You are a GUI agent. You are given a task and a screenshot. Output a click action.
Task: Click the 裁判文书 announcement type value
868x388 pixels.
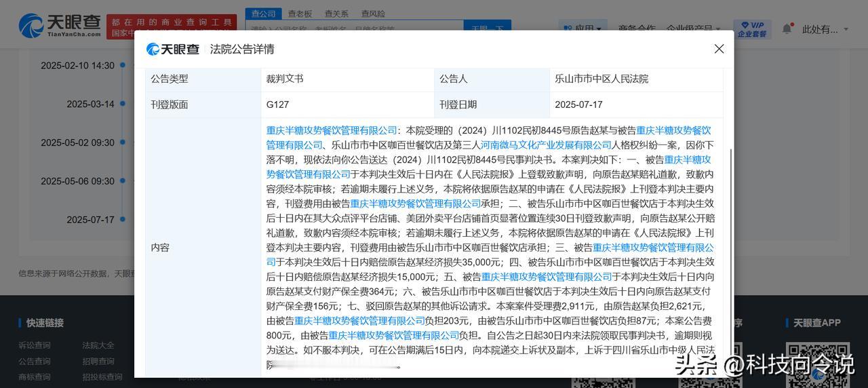click(x=285, y=79)
